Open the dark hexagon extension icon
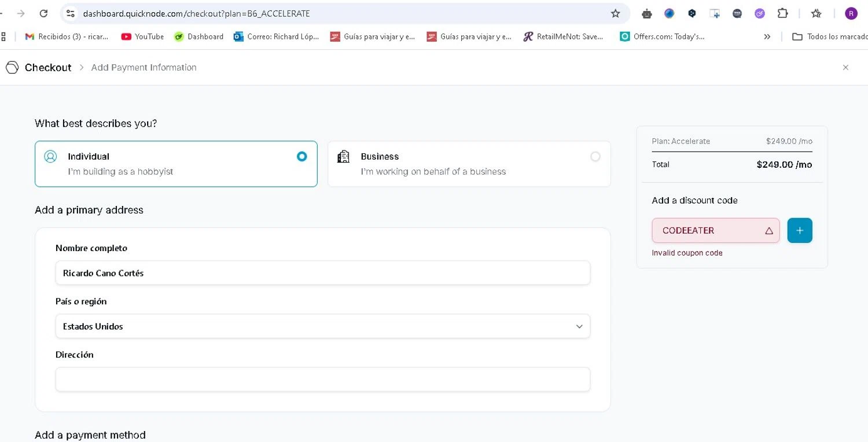Viewport: 868px width, 442px height. [x=692, y=13]
